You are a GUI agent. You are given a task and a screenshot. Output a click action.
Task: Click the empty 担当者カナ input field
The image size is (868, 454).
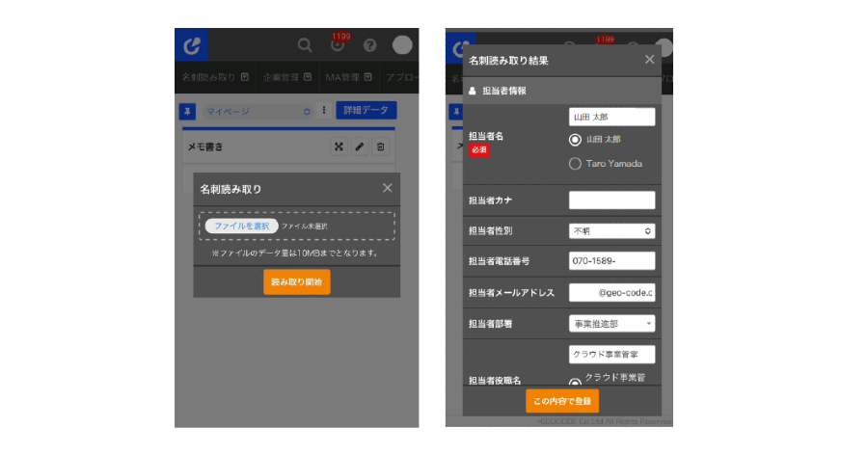611,200
